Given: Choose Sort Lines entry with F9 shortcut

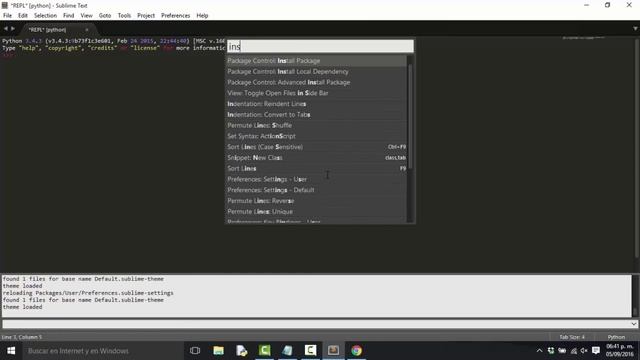Looking at the screenshot, I should [x=317, y=169].
